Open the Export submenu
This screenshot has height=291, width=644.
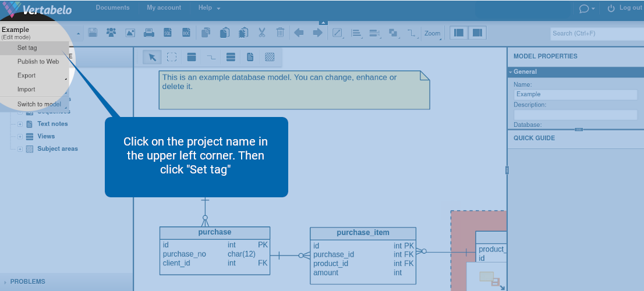click(26, 76)
